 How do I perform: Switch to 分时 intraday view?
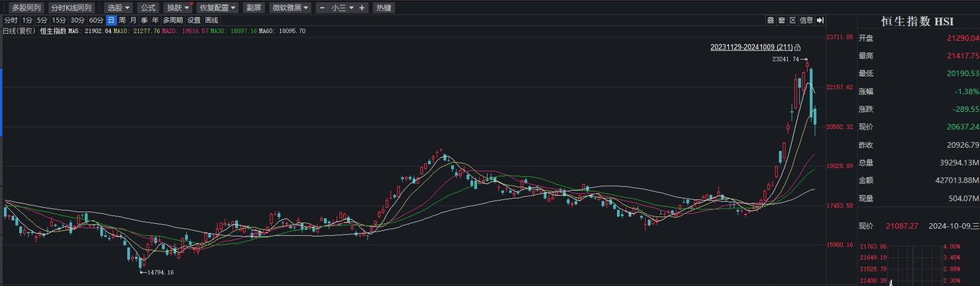(x=11, y=20)
